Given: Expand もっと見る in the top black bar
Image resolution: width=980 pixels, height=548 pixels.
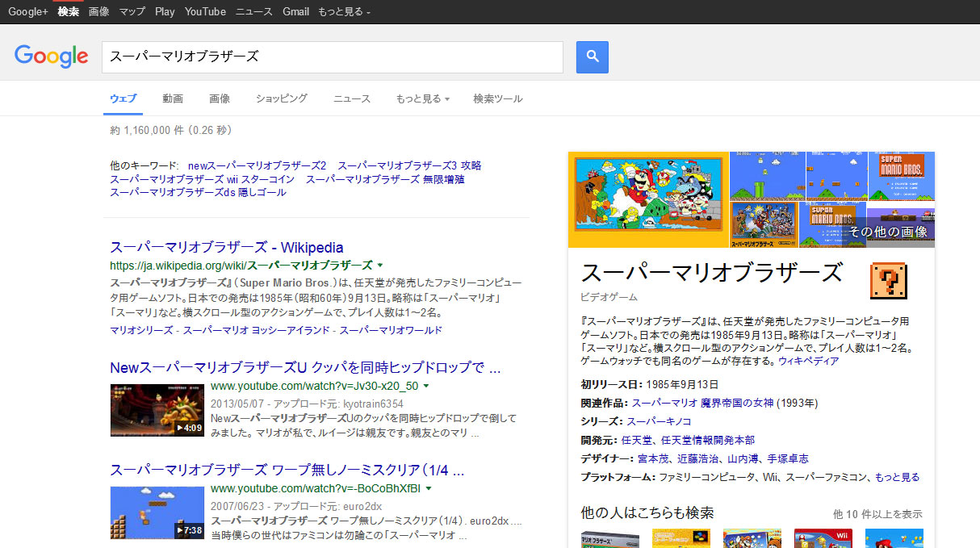Looking at the screenshot, I should [x=344, y=11].
